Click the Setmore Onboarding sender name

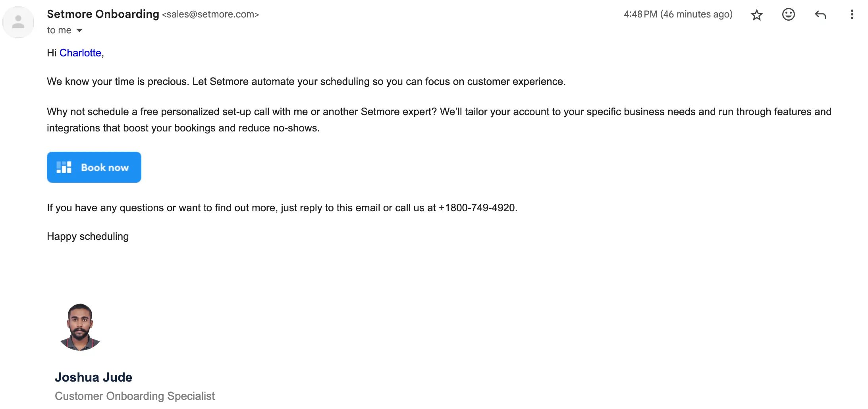click(103, 14)
